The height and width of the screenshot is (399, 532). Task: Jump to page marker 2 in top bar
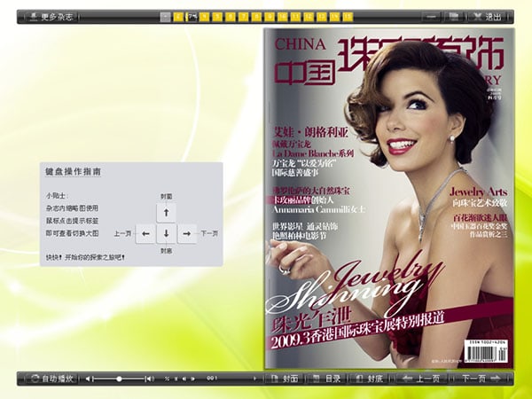click(178, 17)
